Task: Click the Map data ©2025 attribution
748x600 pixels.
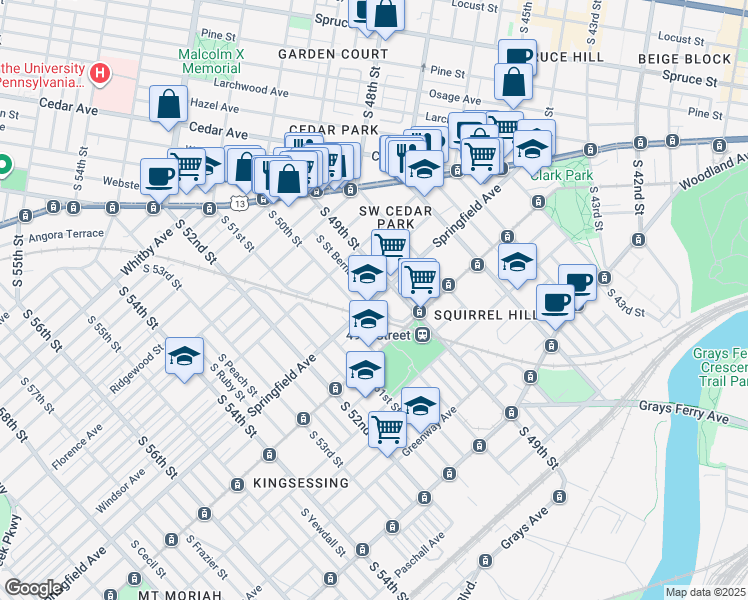Action: click(706, 593)
